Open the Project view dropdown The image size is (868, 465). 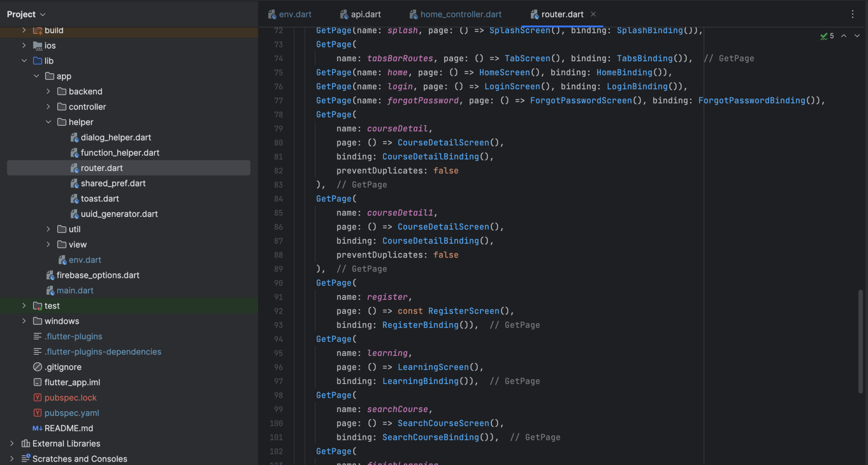[26, 14]
